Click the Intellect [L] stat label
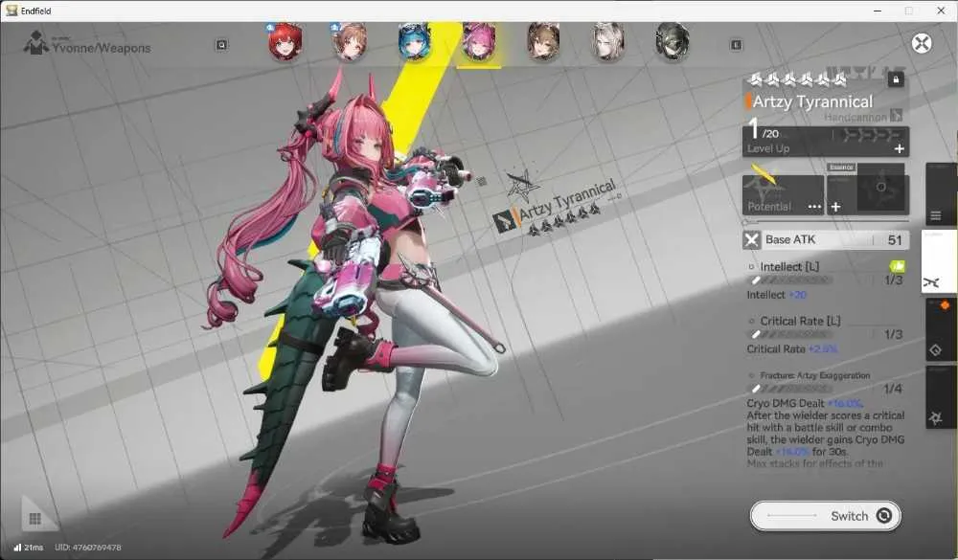This screenshot has height=560, width=958. (789, 267)
